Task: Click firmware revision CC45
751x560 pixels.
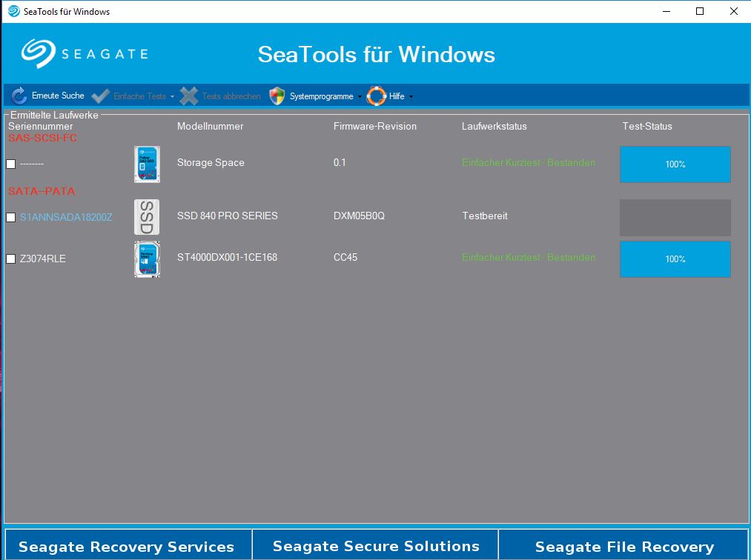Action: pos(345,258)
